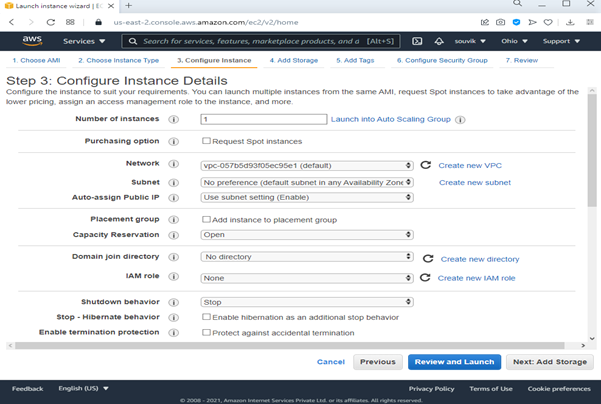The width and height of the screenshot is (601, 404).
Task: Click the camera snapshot icon in address bar
Action: point(500,22)
